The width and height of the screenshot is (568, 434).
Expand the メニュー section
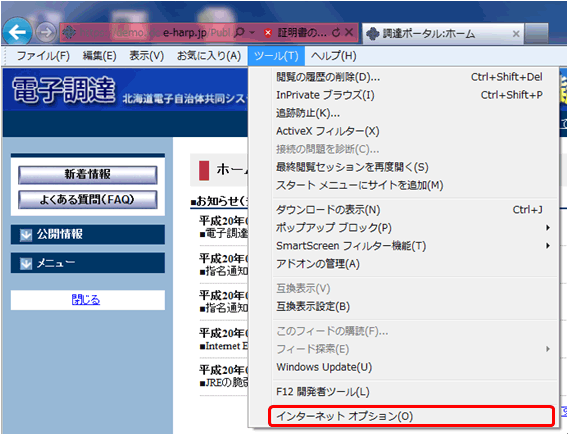pos(88,263)
